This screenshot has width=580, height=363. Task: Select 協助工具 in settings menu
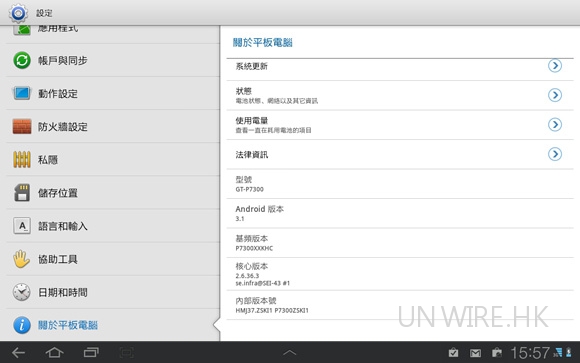click(x=113, y=259)
